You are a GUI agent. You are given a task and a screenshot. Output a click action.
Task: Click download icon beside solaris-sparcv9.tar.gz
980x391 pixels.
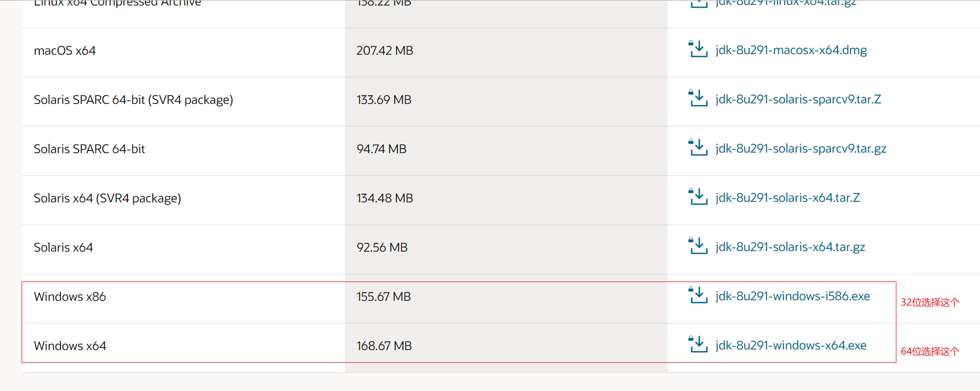[x=698, y=148]
